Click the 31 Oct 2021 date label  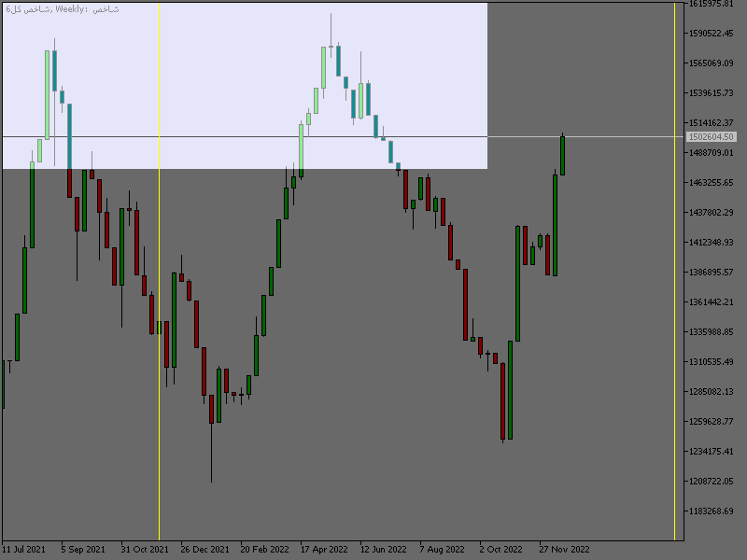tap(144, 549)
